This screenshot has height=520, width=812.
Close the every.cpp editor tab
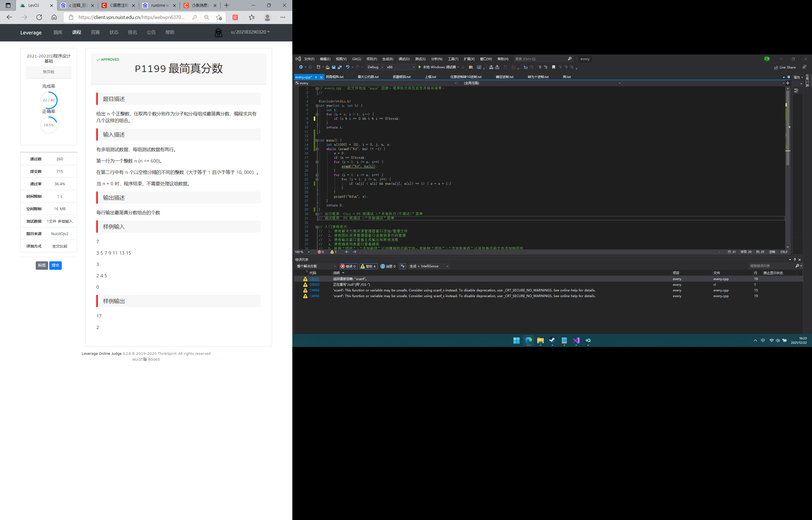pyautogui.click(x=321, y=77)
